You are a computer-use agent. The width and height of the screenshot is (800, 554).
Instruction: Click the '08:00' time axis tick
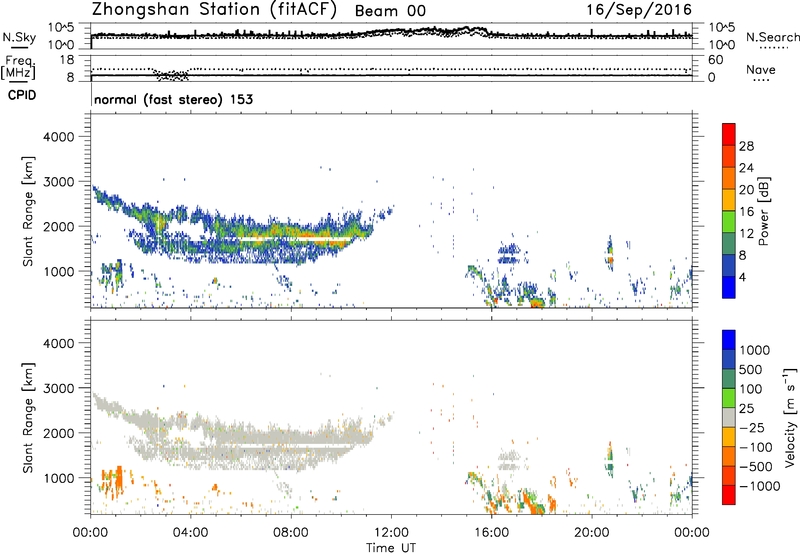point(291,533)
